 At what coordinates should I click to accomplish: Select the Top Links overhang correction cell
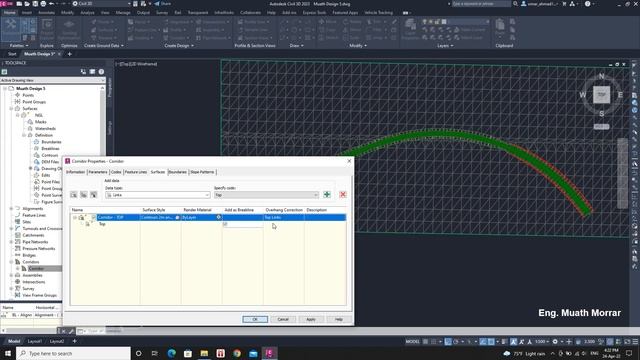pos(284,218)
